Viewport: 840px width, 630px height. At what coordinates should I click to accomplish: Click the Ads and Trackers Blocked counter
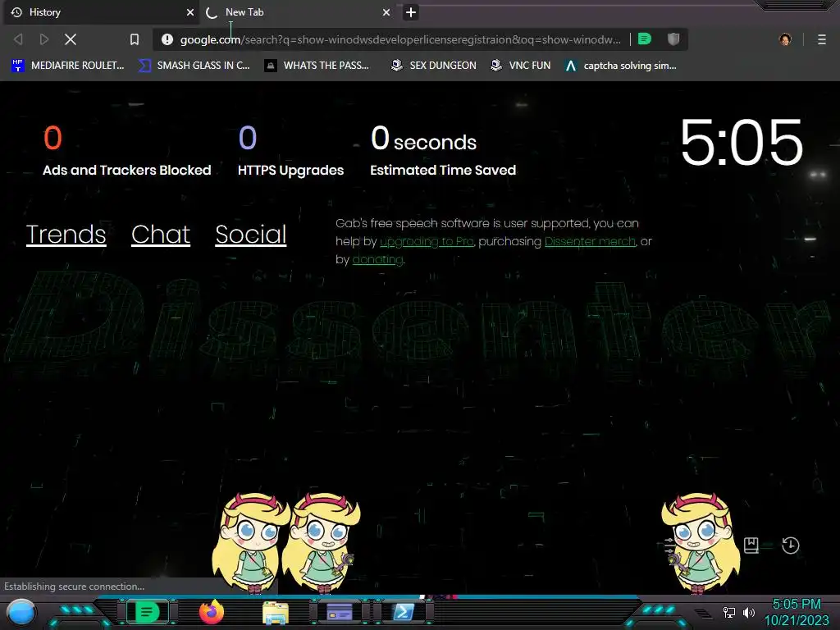click(127, 151)
